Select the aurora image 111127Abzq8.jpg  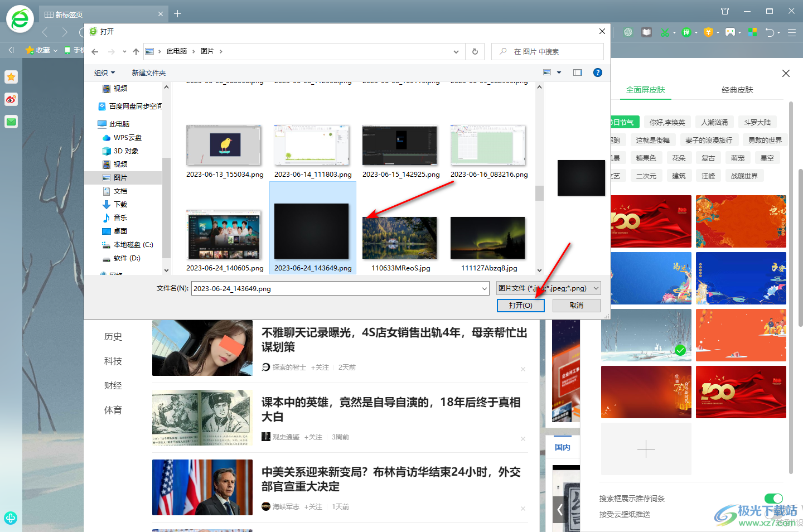(488, 238)
